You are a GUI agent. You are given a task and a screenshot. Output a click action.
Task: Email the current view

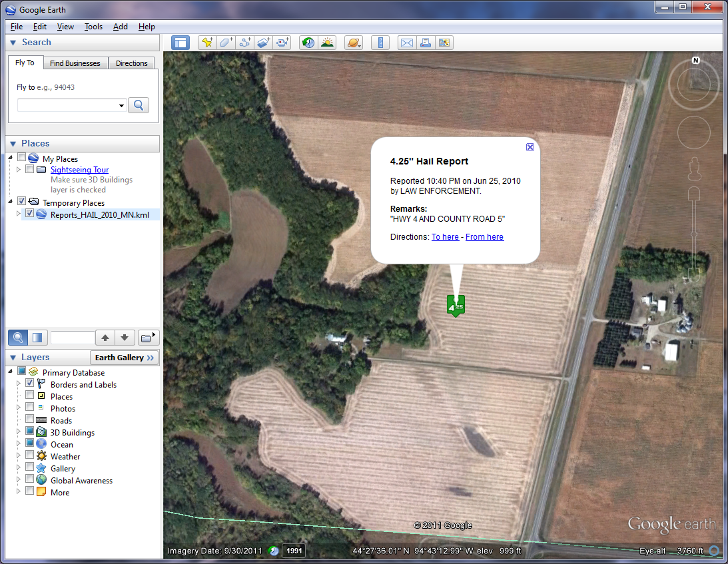tap(407, 43)
